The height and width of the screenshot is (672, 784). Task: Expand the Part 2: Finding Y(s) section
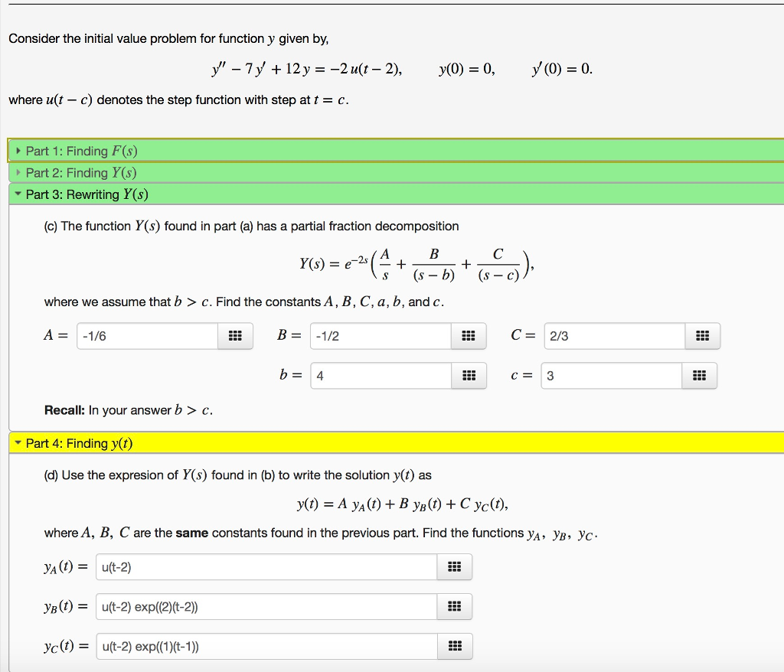[x=83, y=172]
